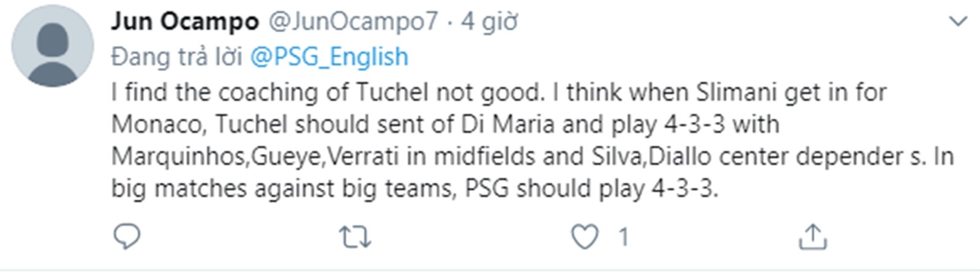Open the @JunOcampo7 handle link

[353, 22]
